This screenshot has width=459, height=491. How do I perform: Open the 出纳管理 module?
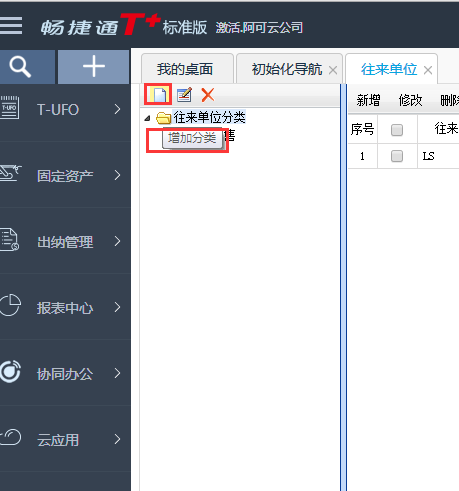[65, 241]
